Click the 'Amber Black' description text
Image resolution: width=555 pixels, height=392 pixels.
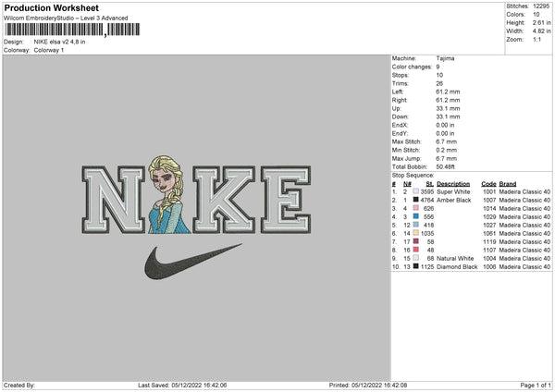coord(454,201)
